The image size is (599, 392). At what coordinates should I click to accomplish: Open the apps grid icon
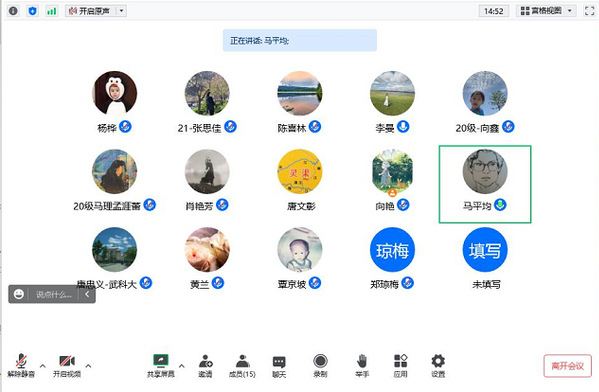point(400,366)
